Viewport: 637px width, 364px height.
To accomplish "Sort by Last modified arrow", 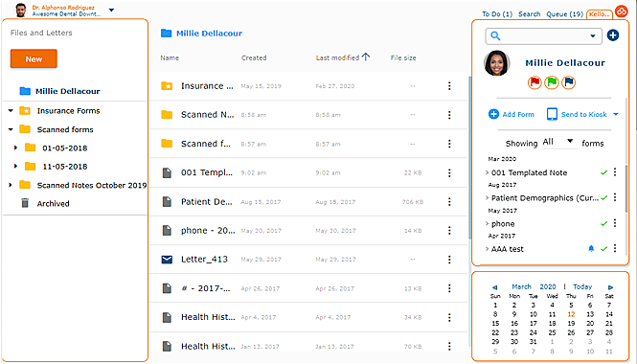I will click(366, 57).
